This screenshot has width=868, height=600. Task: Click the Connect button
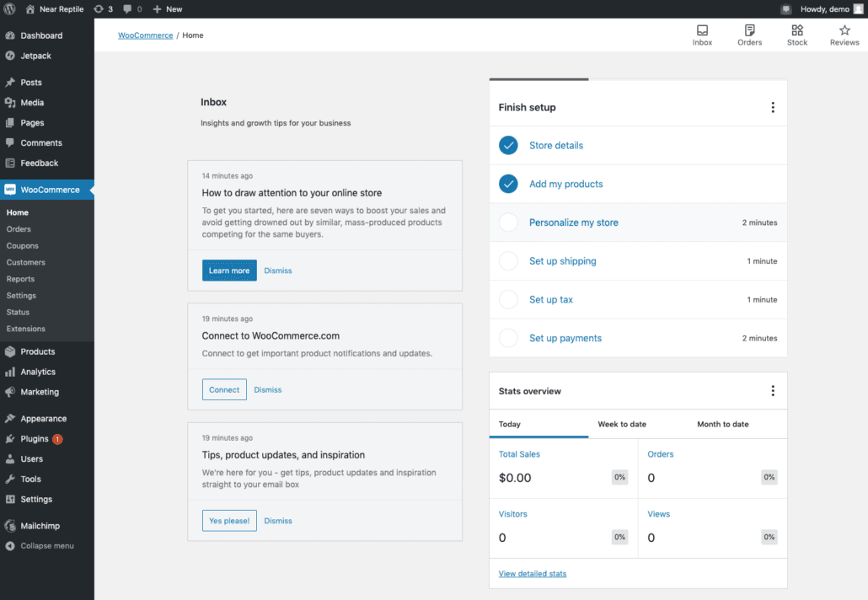tap(224, 389)
